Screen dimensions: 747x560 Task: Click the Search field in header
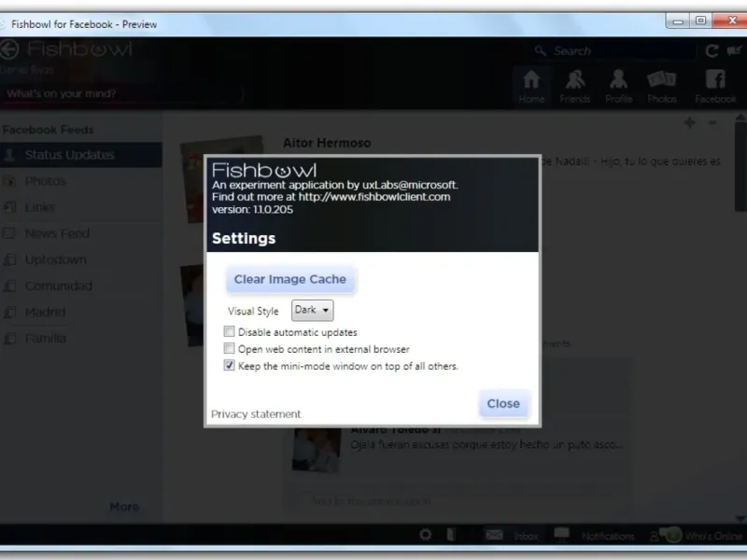(x=613, y=51)
